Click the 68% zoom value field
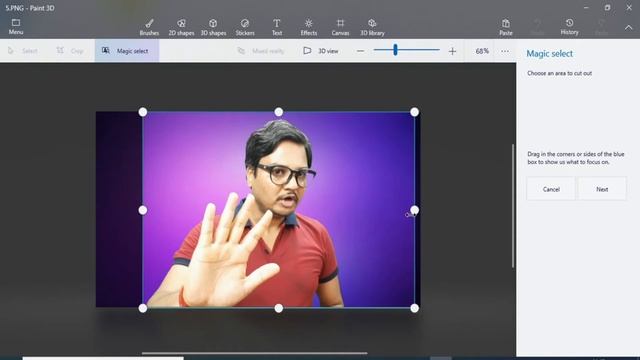The width and height of the screenshot is (640, 360). click(x=482, y=51)
